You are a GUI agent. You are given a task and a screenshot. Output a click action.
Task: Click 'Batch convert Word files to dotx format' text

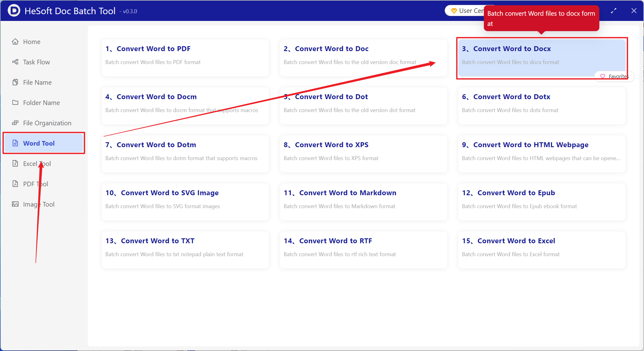coord(510,110)
